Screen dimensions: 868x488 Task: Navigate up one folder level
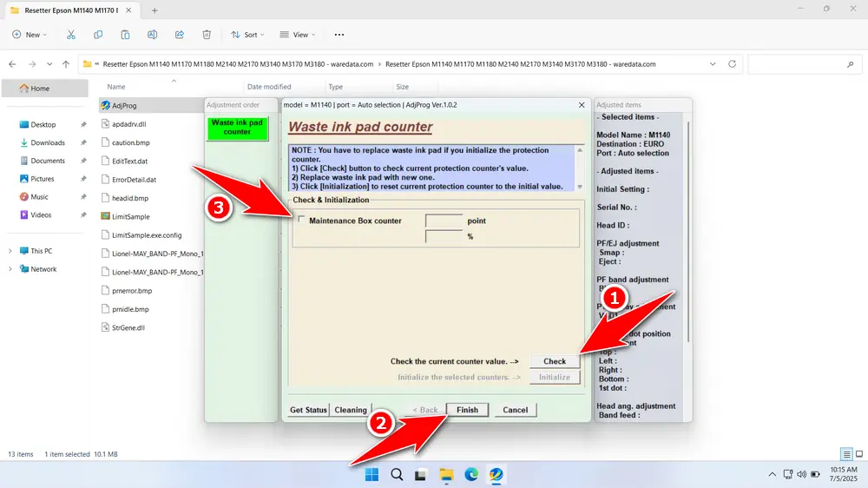tap(66, 64)
